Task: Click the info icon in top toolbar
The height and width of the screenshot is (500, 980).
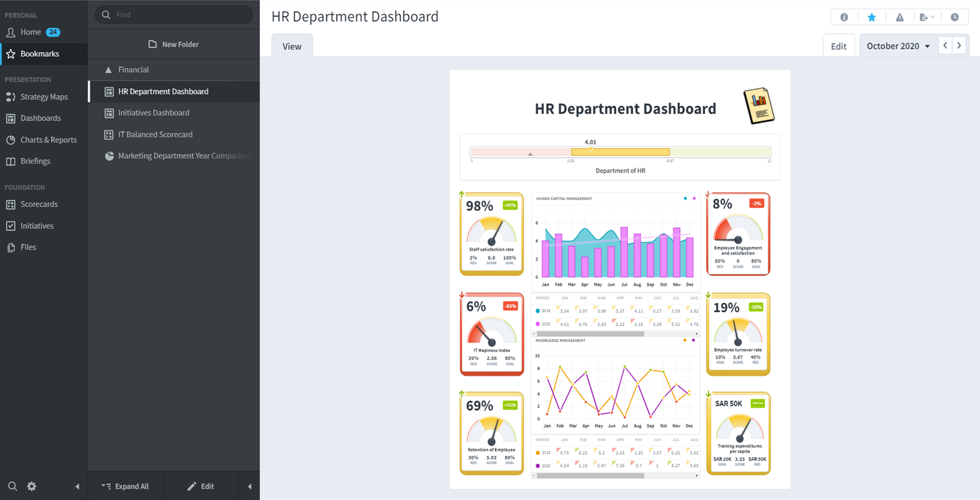Action: [844, 17]
